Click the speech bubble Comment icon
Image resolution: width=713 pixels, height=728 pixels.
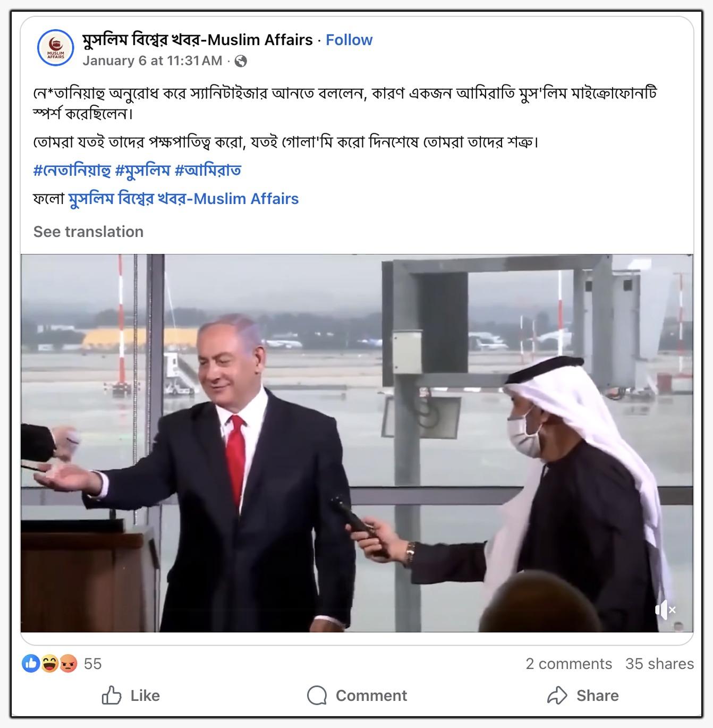317,695
